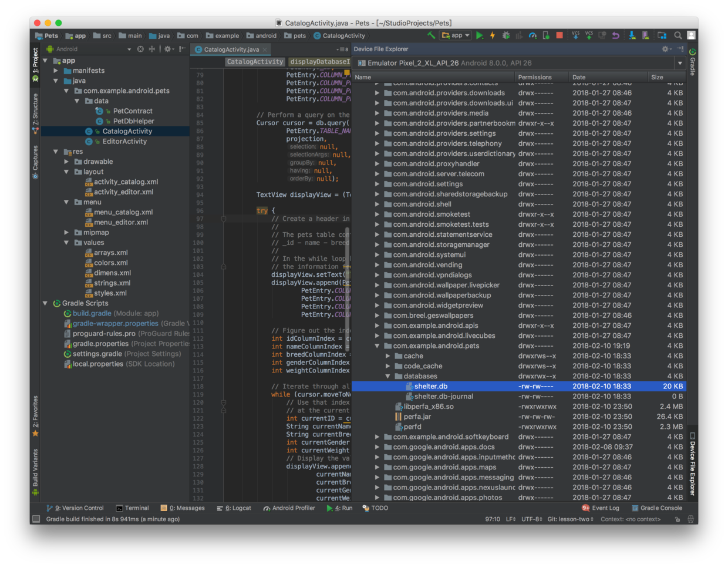Click the java breadcrumb in navigation bar
This screenshot has width=728, height=567.
[159, 36]
